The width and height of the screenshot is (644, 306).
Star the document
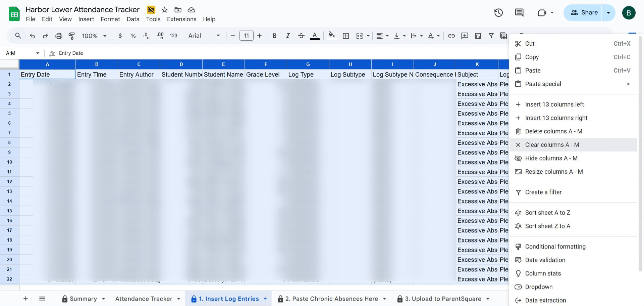point(164,10)
